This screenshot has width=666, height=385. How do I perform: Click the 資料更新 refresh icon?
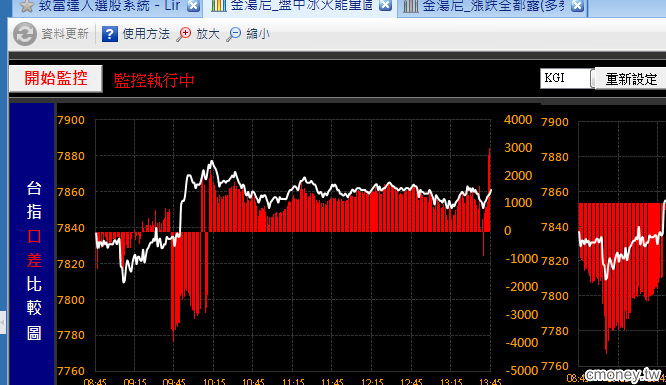(25, 34)
